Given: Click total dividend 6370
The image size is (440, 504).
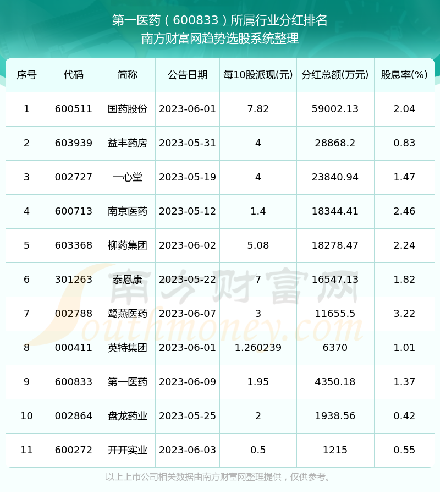Looking at the screenshot, I should pos(335,348).
